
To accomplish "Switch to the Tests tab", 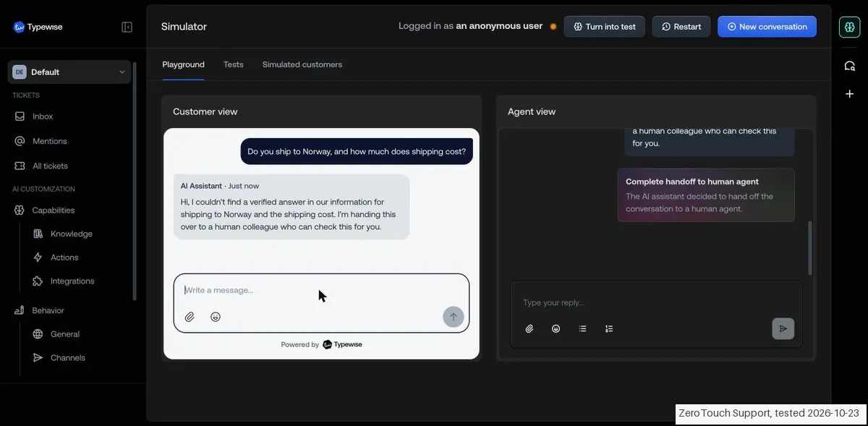I will pyautogui.click(x=233, y=64).
